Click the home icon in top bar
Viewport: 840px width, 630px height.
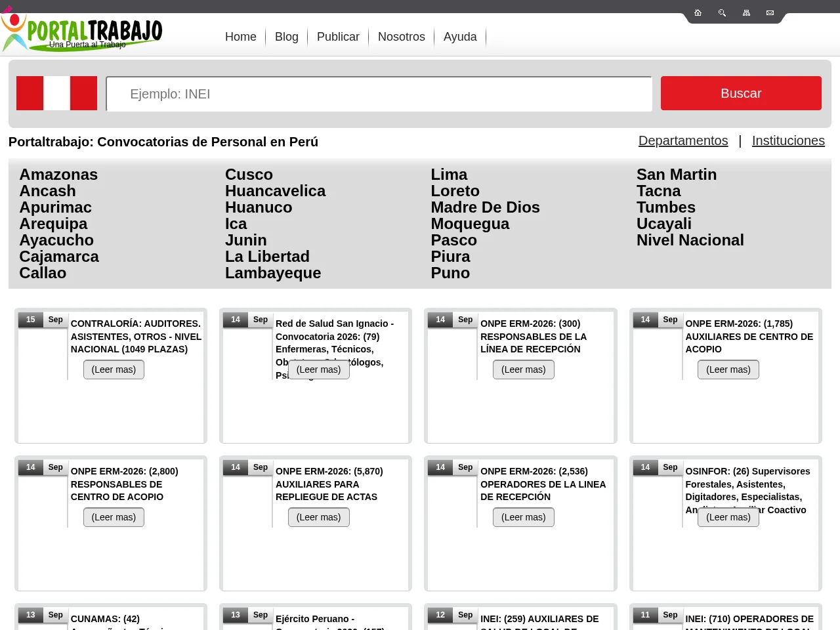[x=698, y=12]
